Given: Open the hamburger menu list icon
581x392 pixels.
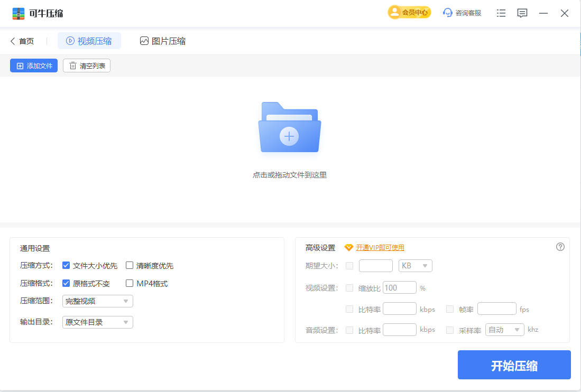Looking at the screenshot, I should 501,13.
